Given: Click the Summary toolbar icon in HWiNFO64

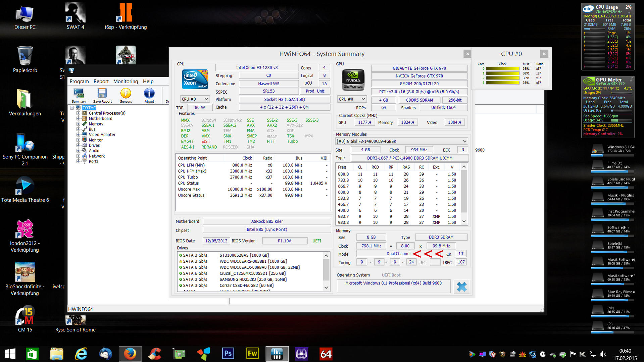Looking at the screenshot, I should coord(79,95).
